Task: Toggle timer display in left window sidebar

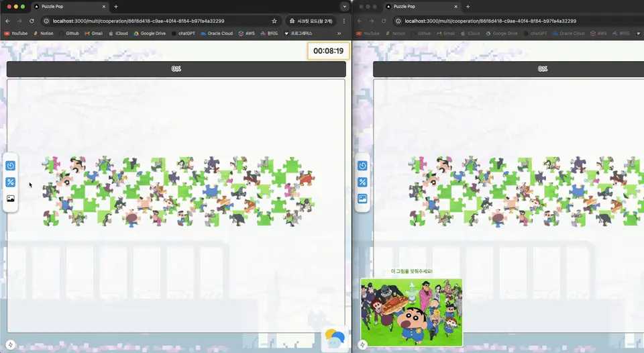Action: (11, 166)
